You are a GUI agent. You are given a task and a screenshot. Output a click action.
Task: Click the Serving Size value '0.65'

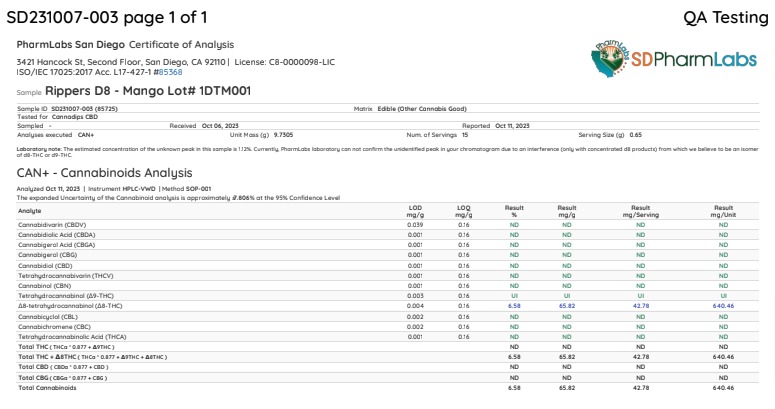636,135
